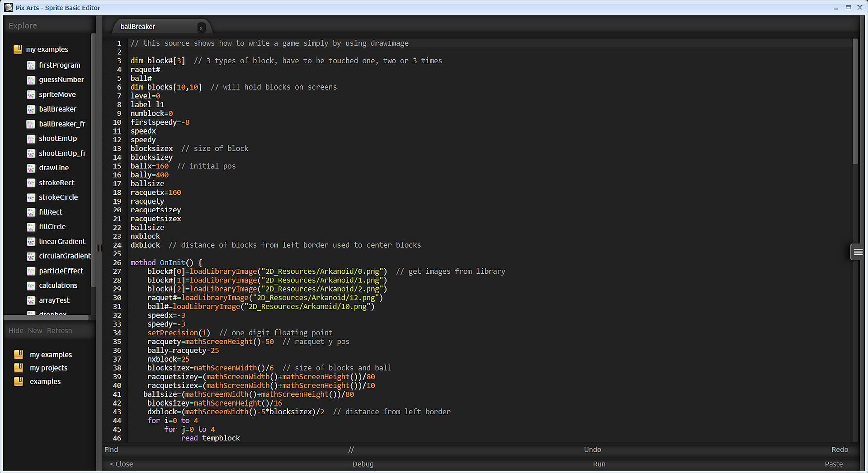868x473 pixels.
Task: Open guessNumber in the file tree
Action: (x=61, y=80)
